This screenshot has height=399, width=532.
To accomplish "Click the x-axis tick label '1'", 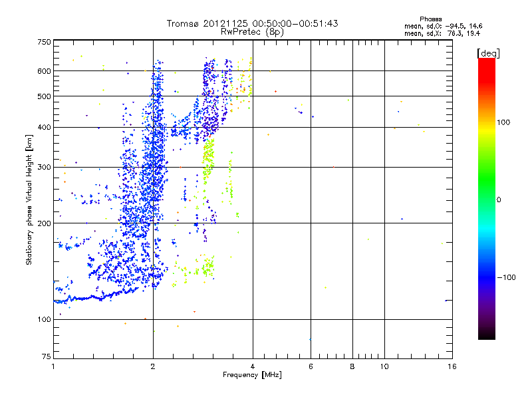I will tap(54, 366).
